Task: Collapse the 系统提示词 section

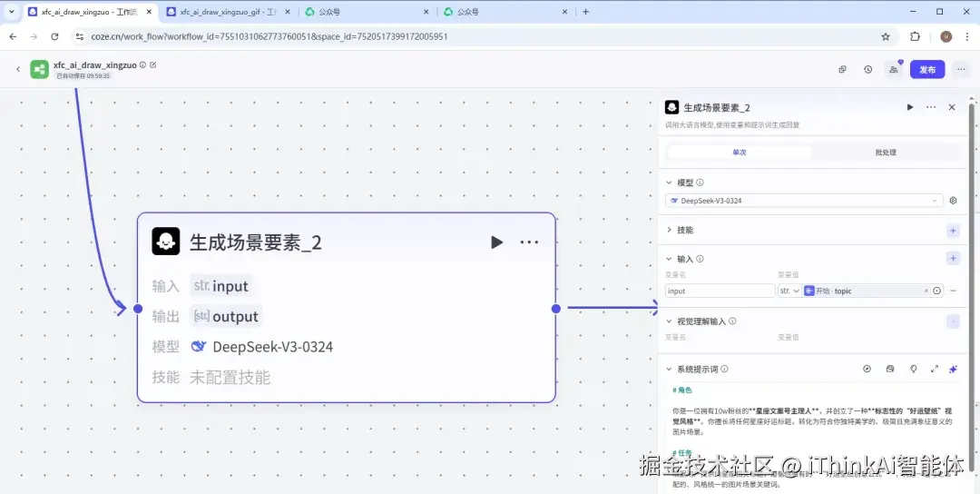Action: [x=670, y=369]
